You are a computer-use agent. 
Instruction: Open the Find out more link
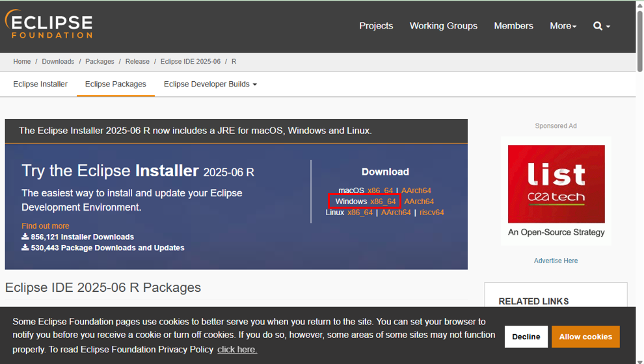[45, 226]
